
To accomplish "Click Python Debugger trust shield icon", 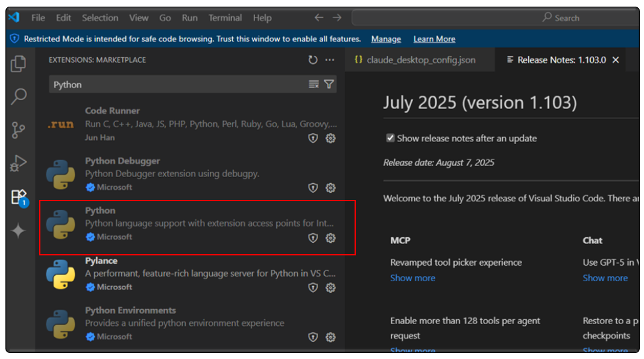I will click(x=313, y=188).
